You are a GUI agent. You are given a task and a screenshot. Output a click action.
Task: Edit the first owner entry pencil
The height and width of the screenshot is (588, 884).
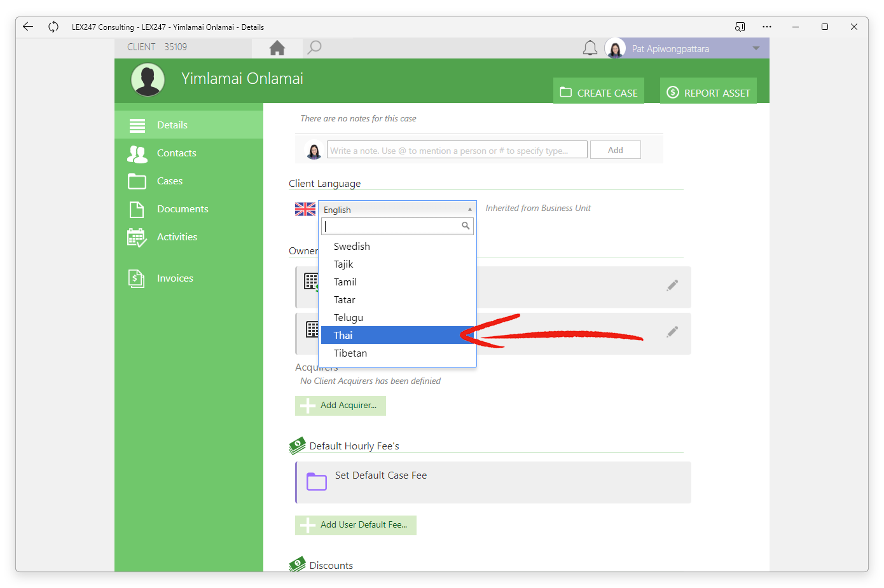point(672,285)
